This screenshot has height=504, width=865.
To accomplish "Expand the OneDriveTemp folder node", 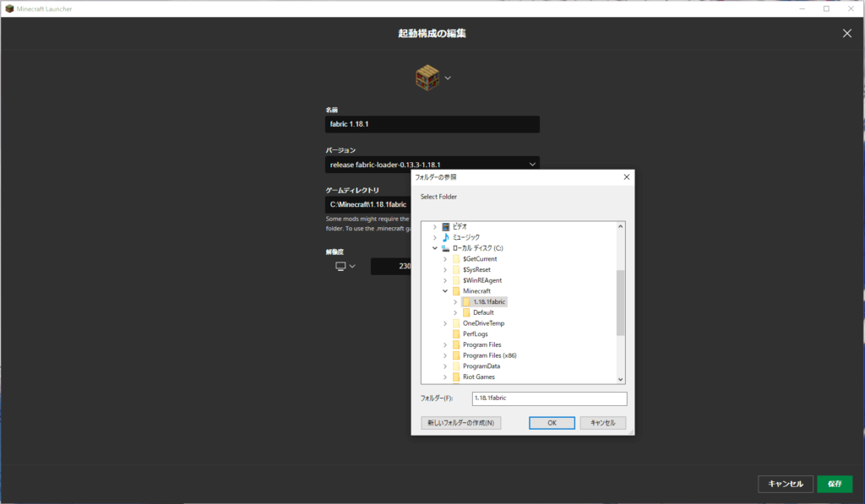I will (x=445, y=323).
